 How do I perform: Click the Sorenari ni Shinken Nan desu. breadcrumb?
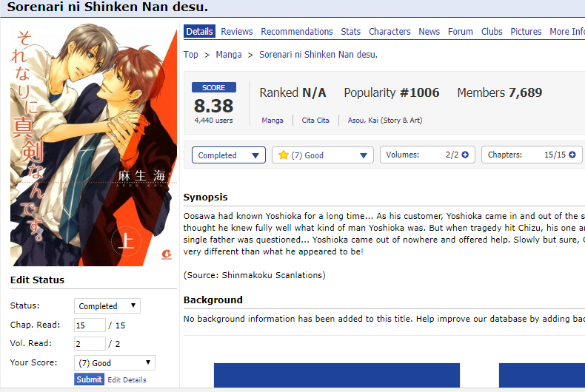[x=318, y=55]
